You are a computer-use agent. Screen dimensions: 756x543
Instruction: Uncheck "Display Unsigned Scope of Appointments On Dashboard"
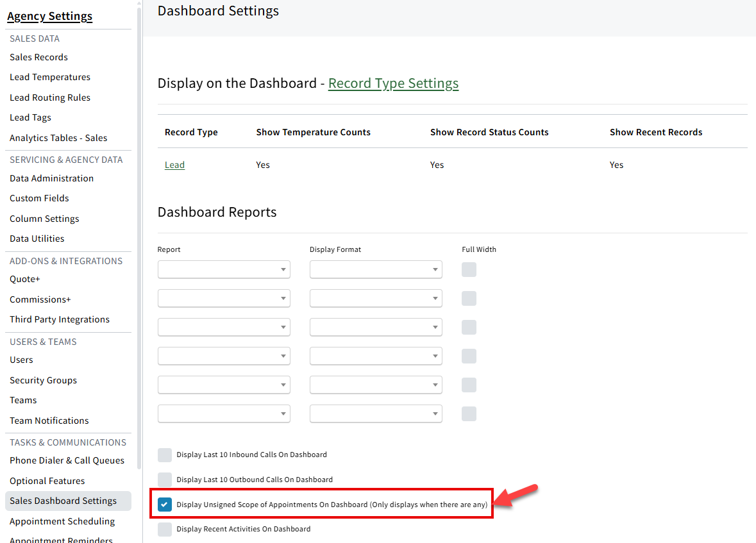click(165, 504)
